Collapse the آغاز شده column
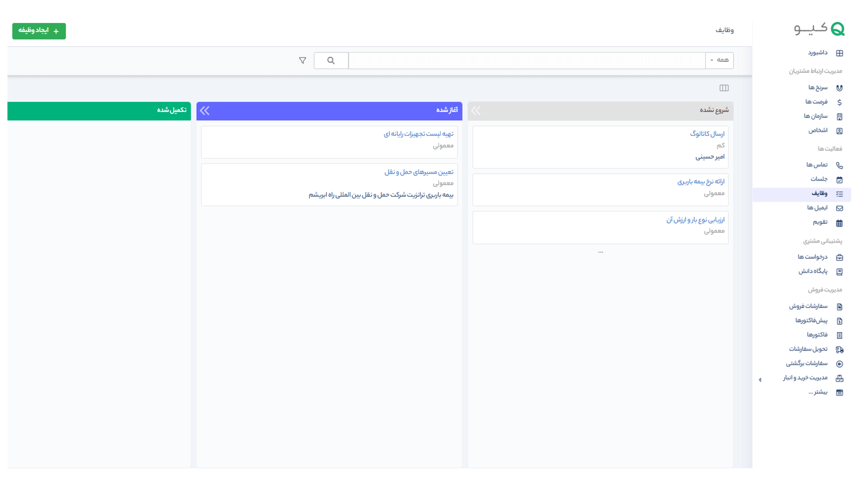Image resolution: width=868 pixels, height=479 pixels. pyautogui.click(x=205, y=110)
